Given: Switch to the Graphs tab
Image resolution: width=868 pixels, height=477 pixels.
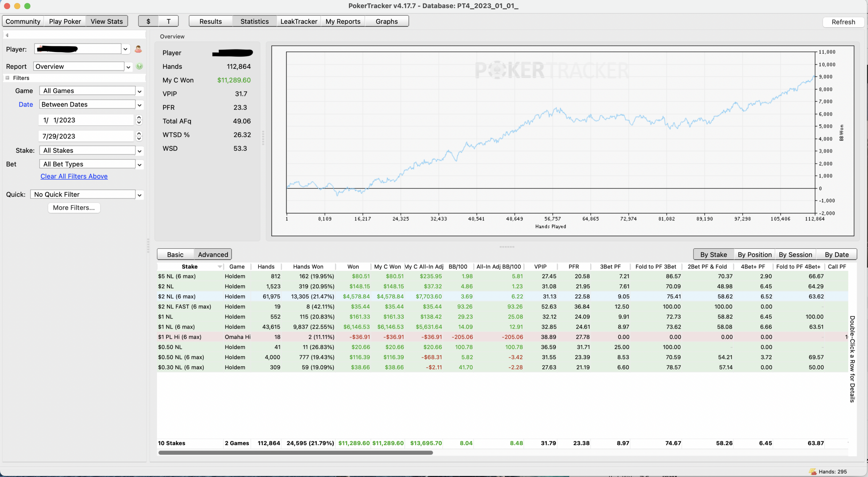Looking at the screenshot, I should click(x=387, y=21).
